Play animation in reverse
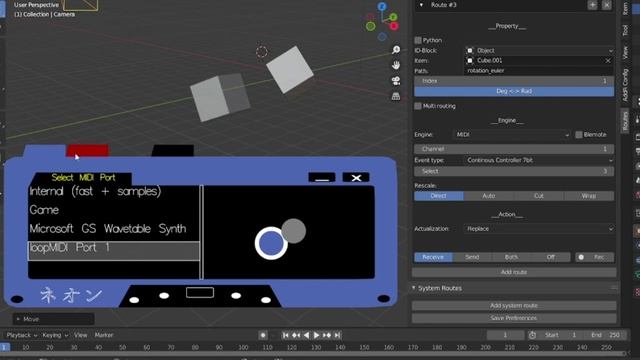Screen dimensions: 640x360 [306, 335]
